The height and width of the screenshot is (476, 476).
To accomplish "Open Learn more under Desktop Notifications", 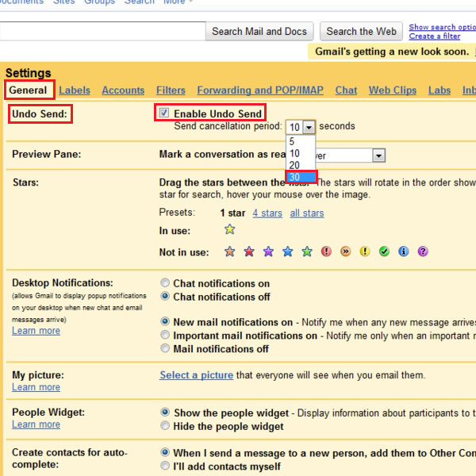I will (36, 331).
